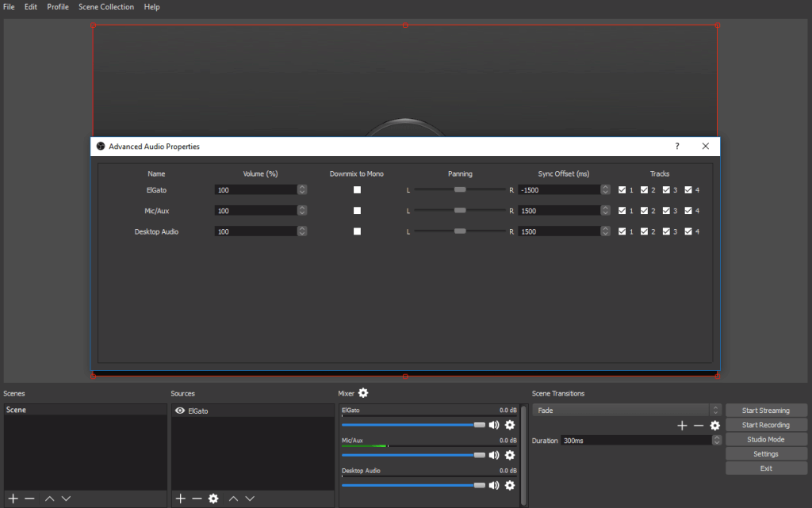The image size is (812, 508).
Task: Open the Scene Transitions properties gear
Action: click(x=714, y=426)
